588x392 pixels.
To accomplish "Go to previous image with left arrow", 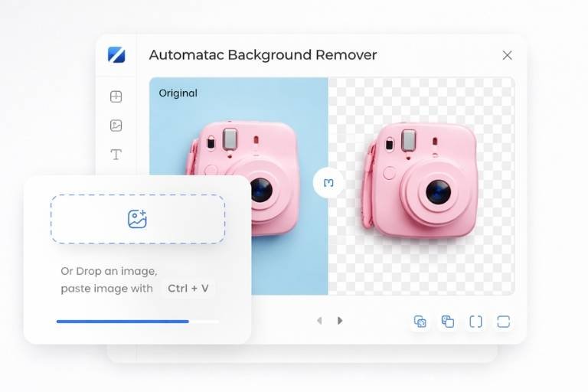I will coord(319,321).
